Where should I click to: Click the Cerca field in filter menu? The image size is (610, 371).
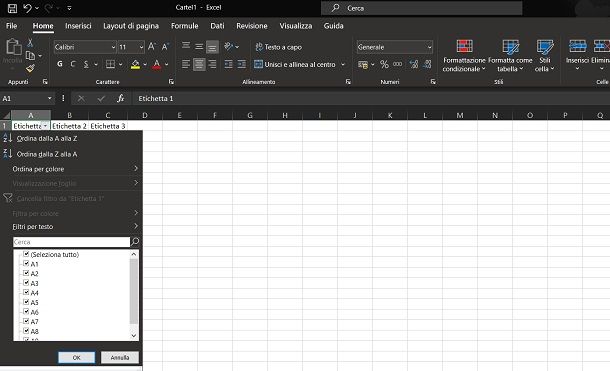tap(72, 242)
